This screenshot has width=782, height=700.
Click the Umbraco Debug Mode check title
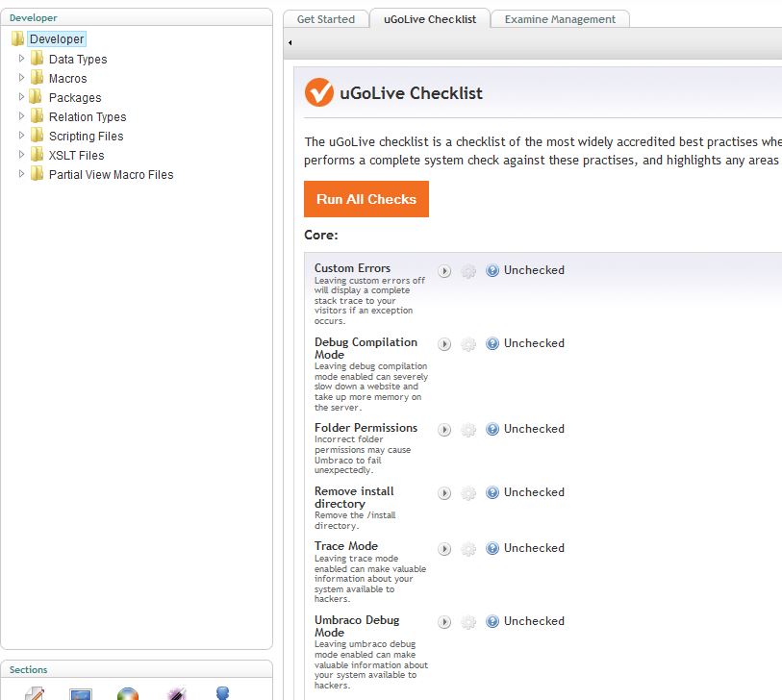[x=357, y=626]
